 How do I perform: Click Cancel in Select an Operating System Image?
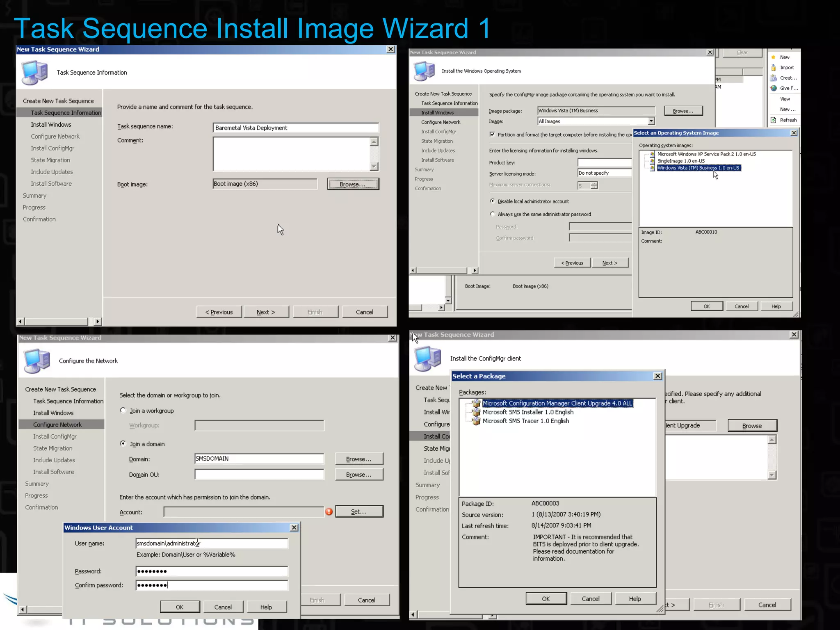pos(742,306)
